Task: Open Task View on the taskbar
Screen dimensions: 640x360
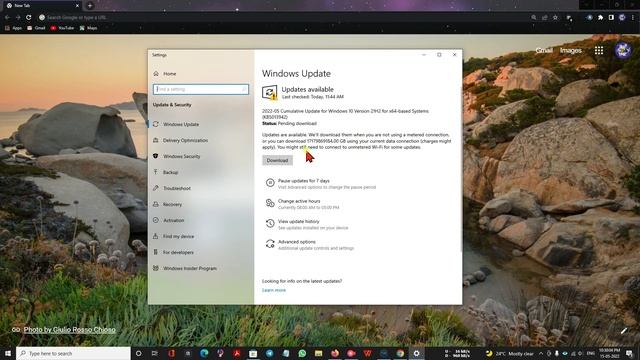Action: [155, 353]
